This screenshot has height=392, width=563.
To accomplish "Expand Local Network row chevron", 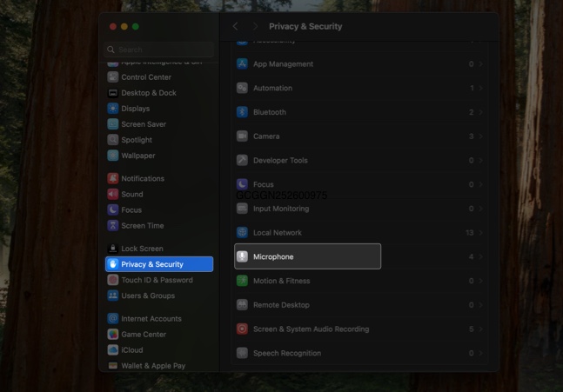I will [480, 232].
